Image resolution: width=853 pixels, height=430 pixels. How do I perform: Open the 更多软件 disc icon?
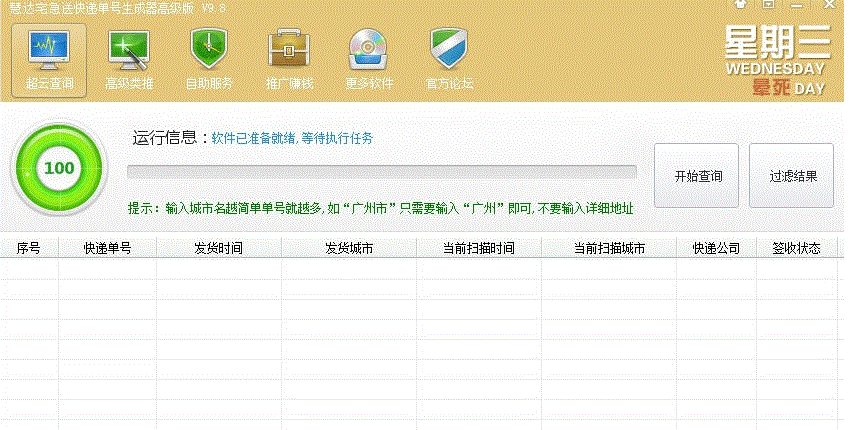point(369,60)
